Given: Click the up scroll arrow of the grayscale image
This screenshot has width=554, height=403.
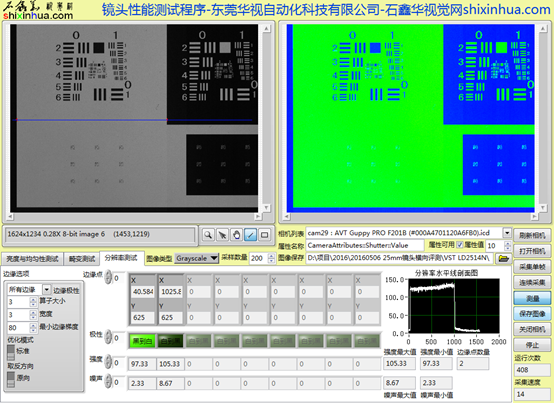Looking at the screenshot, I should pyautogui.click(x=267, y=28).
